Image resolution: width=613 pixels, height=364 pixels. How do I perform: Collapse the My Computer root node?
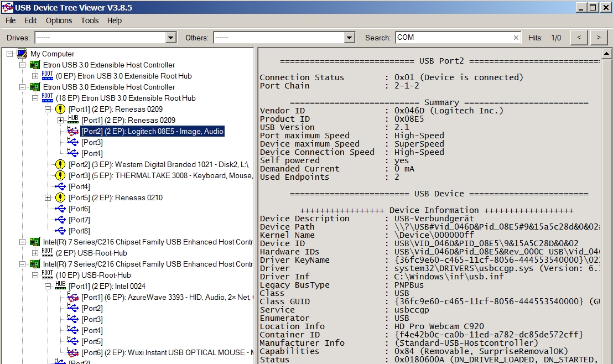tap(9, 54)
